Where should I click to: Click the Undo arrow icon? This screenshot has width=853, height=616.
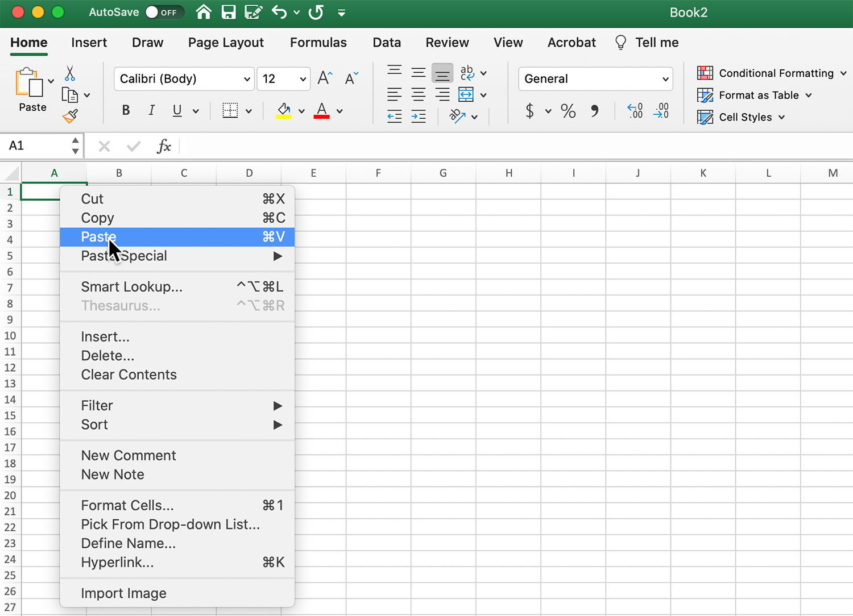coord(279,12)
